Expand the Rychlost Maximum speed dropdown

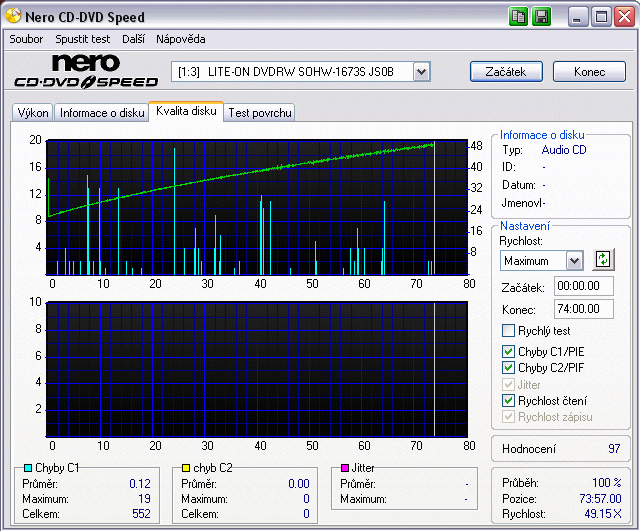573,260
